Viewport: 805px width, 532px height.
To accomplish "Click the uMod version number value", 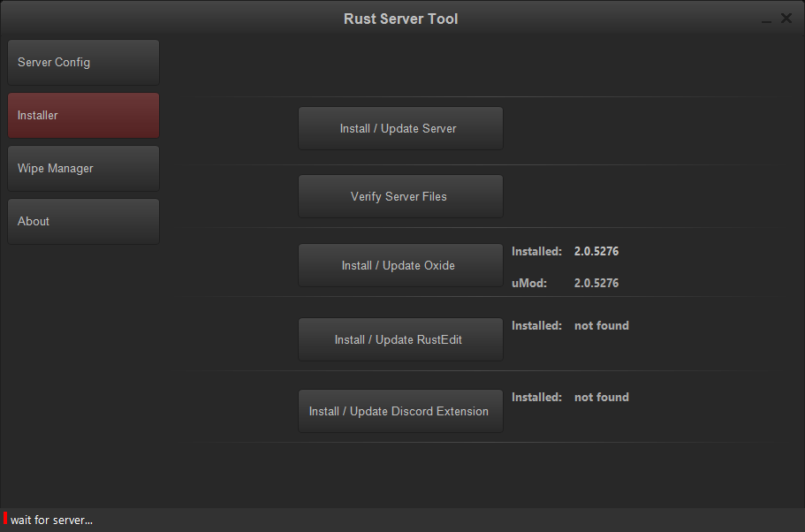I will click(596, 284).
